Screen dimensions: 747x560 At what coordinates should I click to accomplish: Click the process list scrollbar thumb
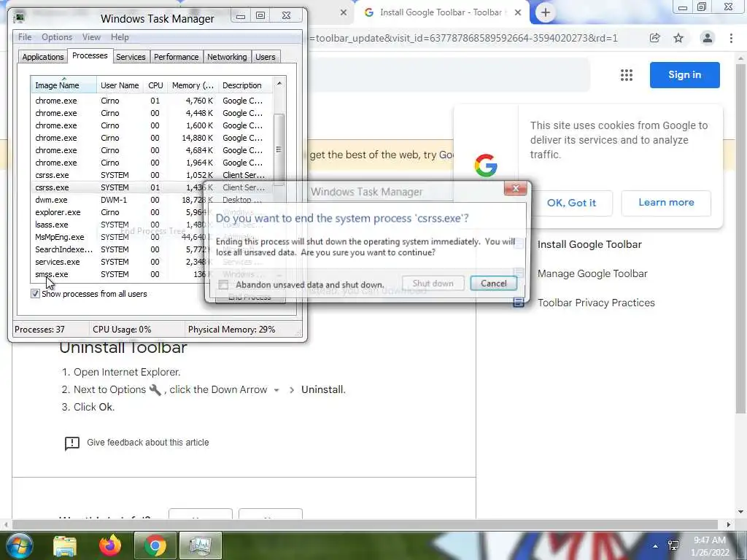[279, 150]
